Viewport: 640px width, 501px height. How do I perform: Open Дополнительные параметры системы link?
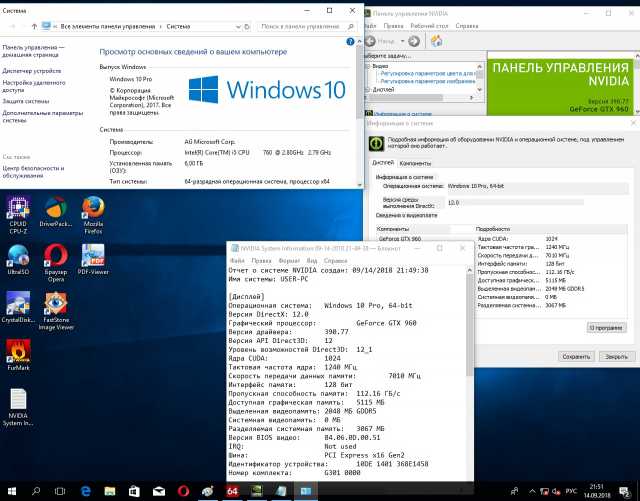coord(42,116)
